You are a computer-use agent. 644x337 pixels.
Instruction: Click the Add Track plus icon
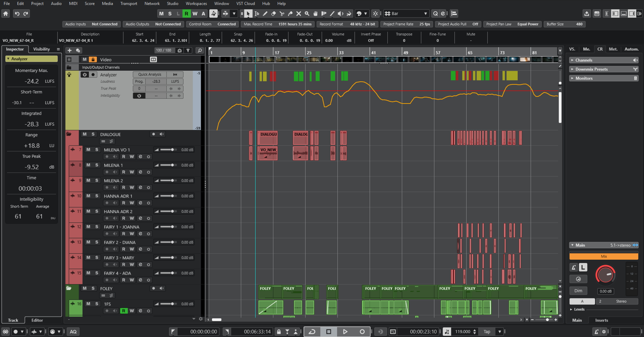pyautogui.click(x=69, y=50)
